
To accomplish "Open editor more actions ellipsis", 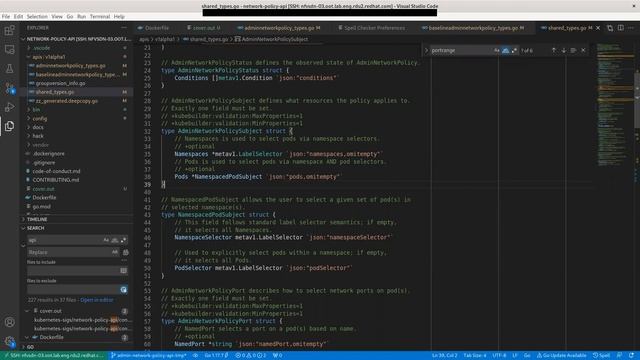I will [631, 28].
